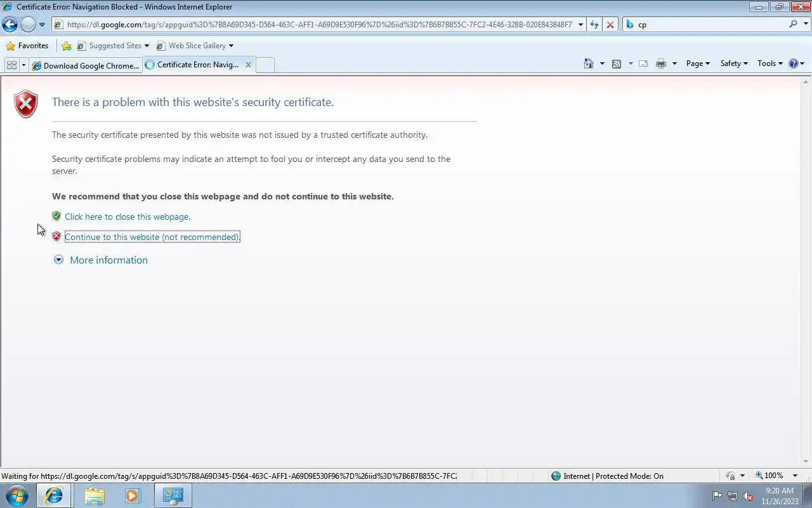Go back using the Back arrow button
Screen dimensions: 812x508
pos(10,25)
